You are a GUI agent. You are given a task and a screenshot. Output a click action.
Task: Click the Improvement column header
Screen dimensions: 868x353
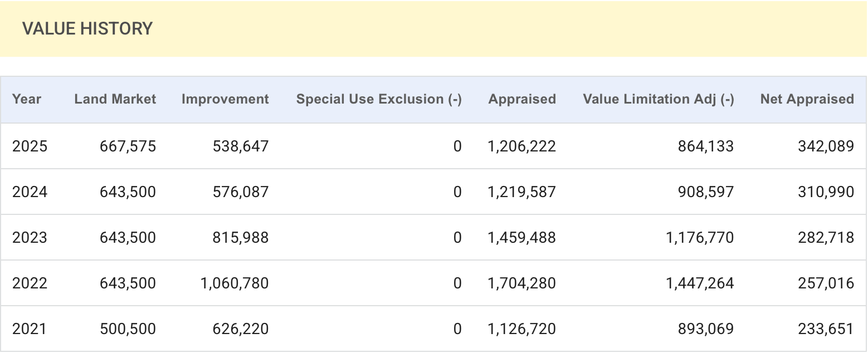point(225,99)
